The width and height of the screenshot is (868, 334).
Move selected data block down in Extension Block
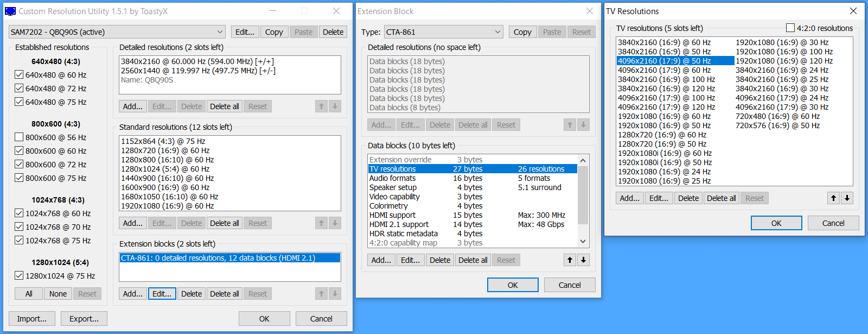tap(583, 260)
